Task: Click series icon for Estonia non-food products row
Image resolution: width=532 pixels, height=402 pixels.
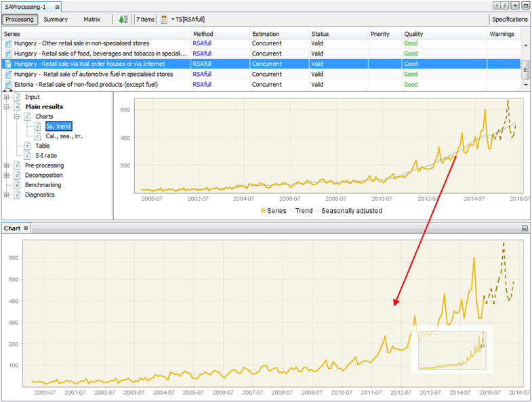Action: click(x=8, y=85)
